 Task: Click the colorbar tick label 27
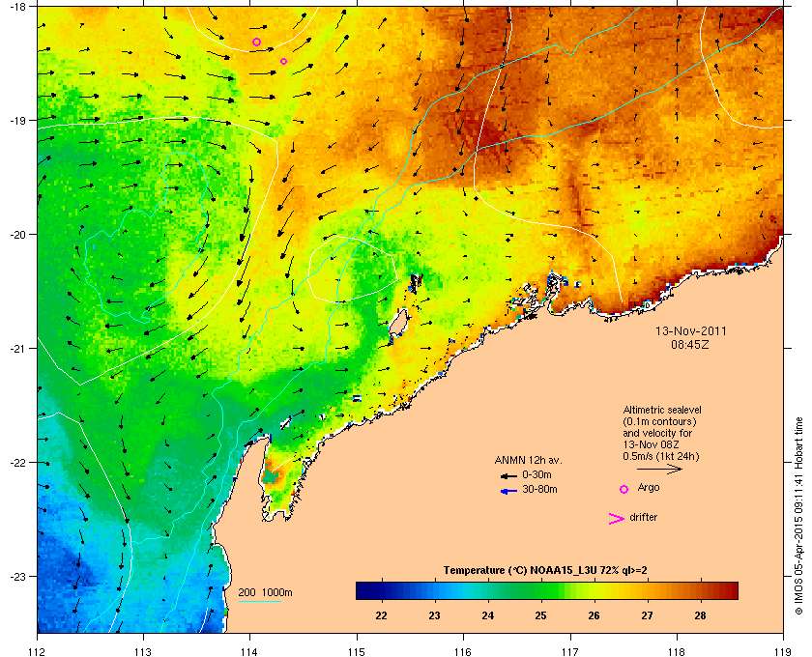coord(648,615)
